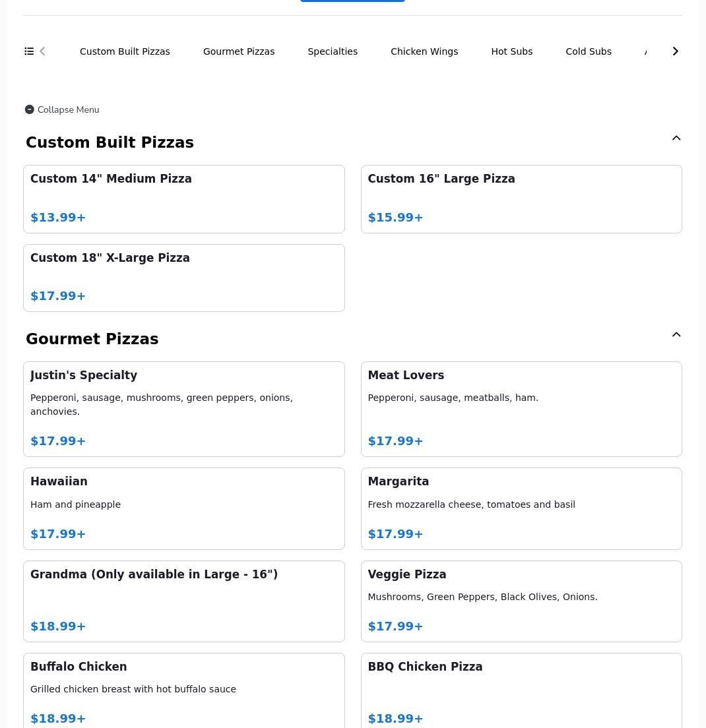Jump to Custom Built Pizzas tab
The height and width of the screenshot is (728, 706).
(x=125, y=51)
